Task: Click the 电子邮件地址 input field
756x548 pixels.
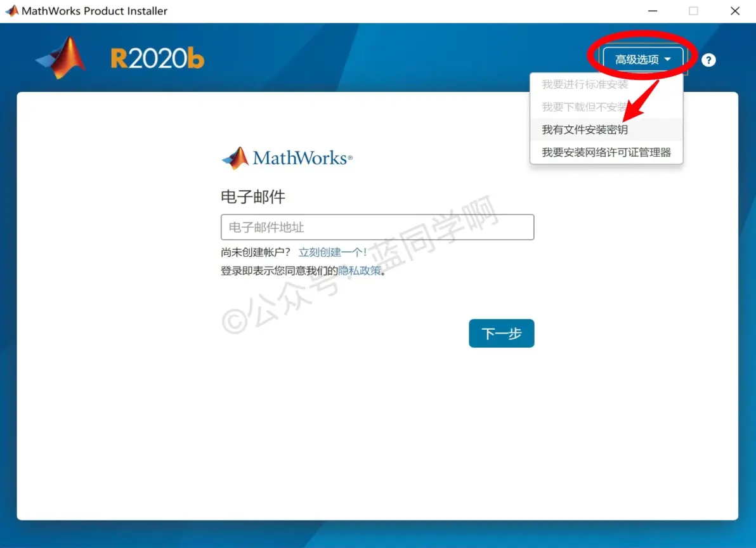Action: click(x=377, y=227)
